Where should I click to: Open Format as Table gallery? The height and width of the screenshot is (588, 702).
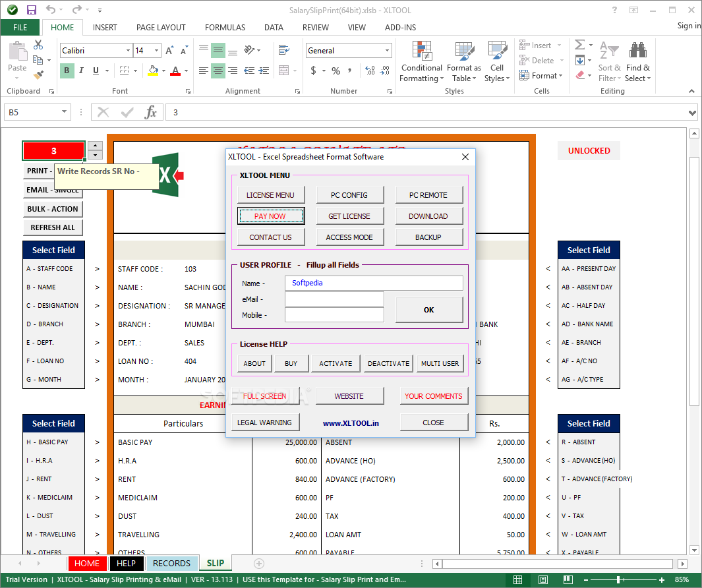pos(464,61)
